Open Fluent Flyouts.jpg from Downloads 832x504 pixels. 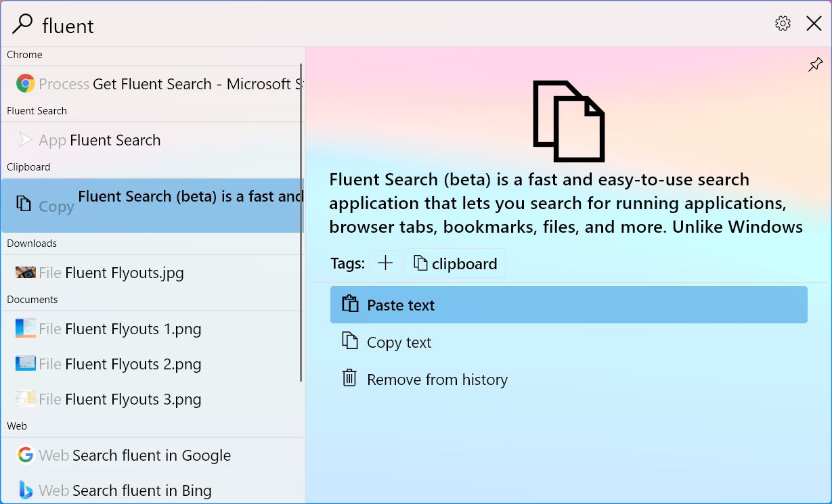click(122, 272)
